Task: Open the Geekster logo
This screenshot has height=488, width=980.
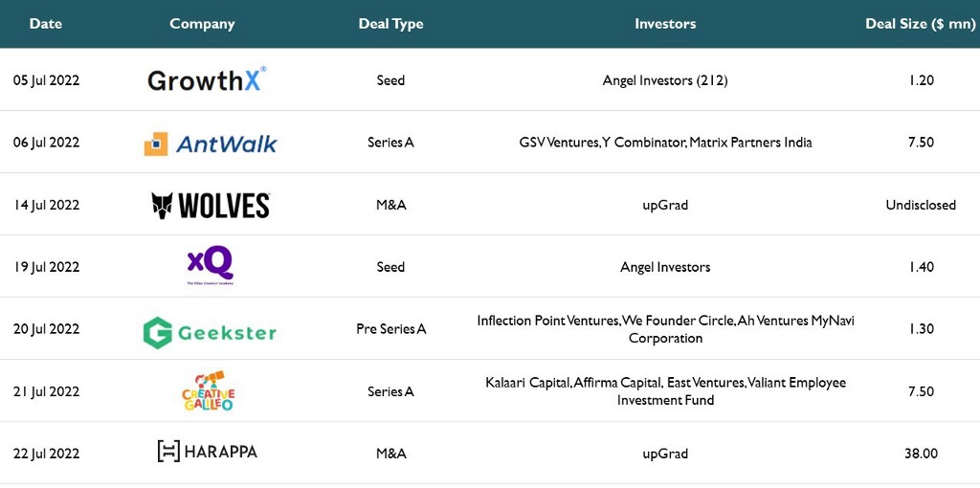Action: (x=210, y=332)
